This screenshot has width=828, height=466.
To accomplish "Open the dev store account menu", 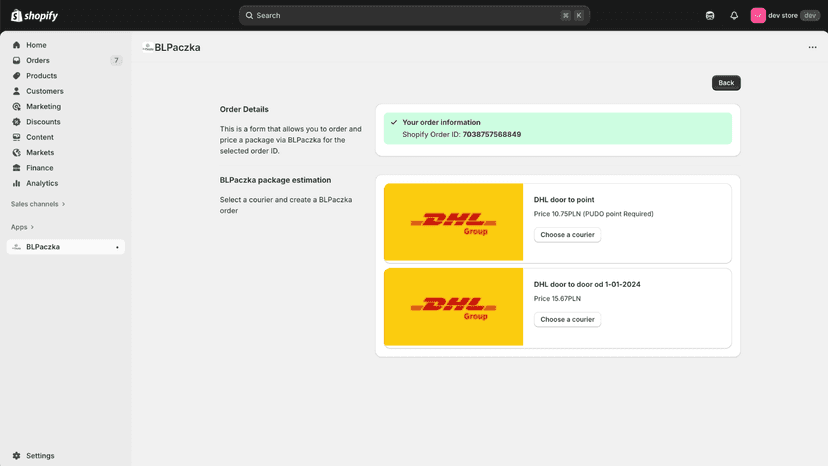I will [x=785, y=15].
